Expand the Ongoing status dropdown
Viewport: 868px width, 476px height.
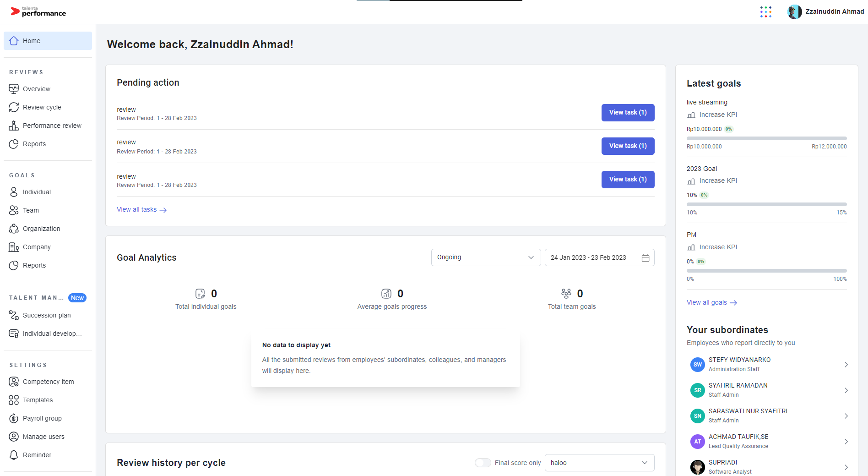[x=486, y=257]
